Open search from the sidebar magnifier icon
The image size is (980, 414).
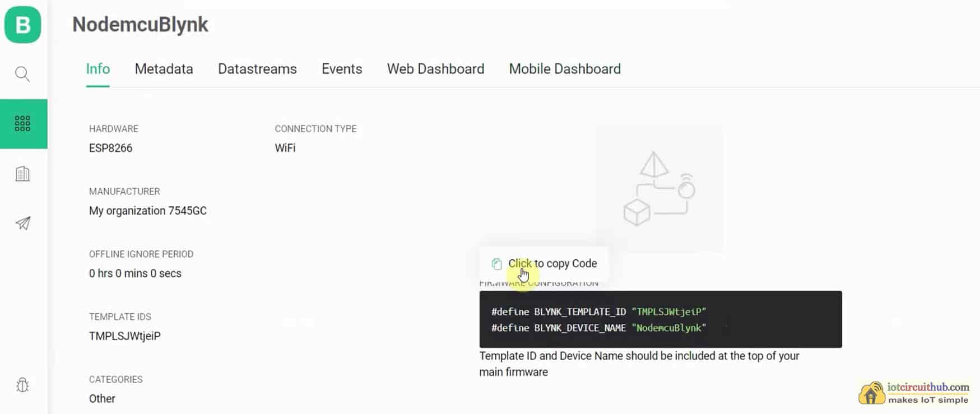click(22, 74)
